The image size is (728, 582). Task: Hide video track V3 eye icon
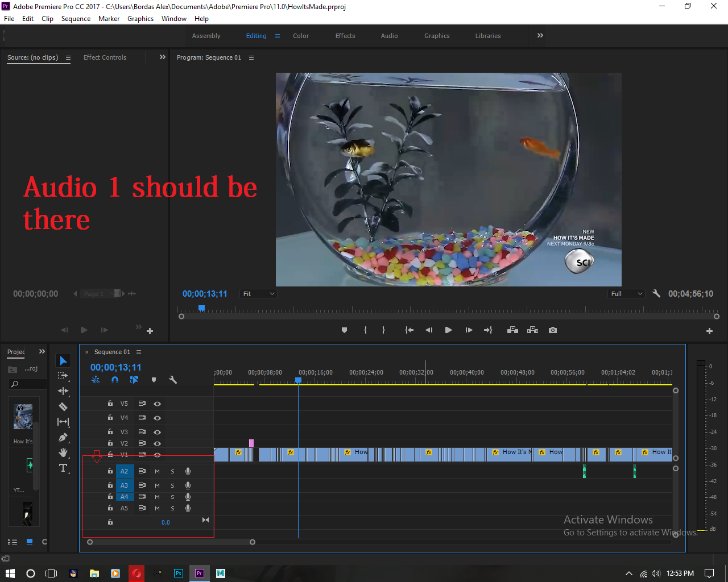point(157,432)
